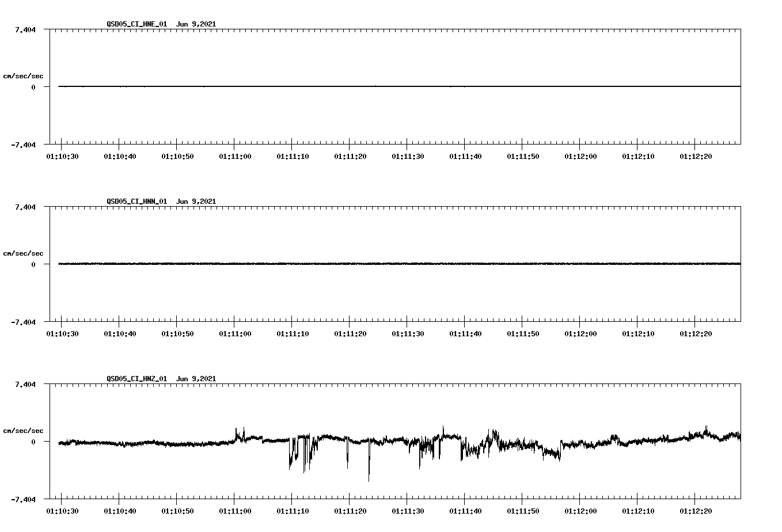Click 01:10:50 label under the HNZ plot
The image size is (782, 532).
[177, 511]
